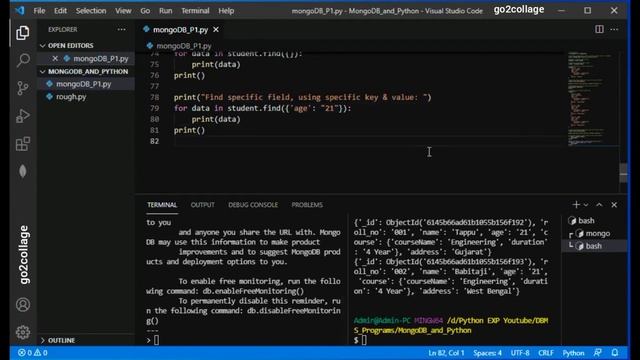Open the Selection menu
This screenshot has height=360, width=640.
[x=91, y=11]
